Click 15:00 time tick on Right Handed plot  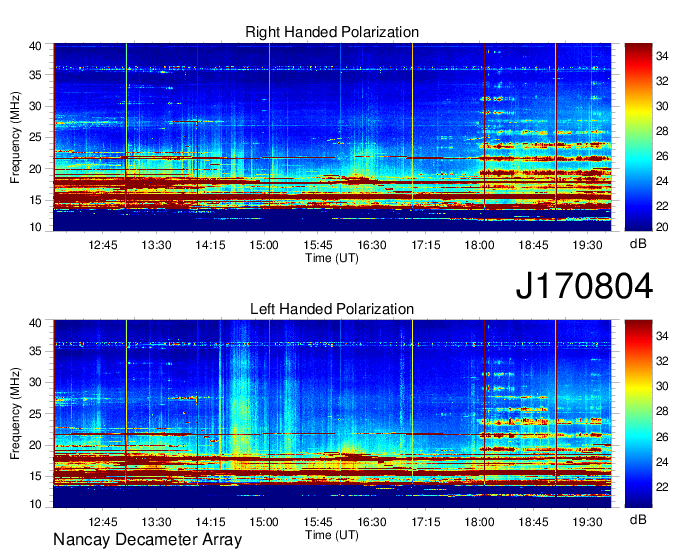click(264, 245)
